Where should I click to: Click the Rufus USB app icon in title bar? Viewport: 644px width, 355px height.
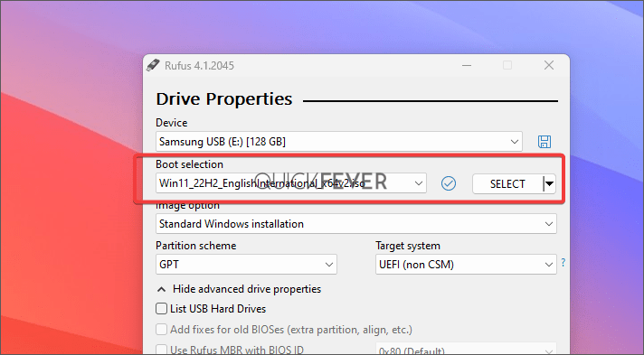click(153, 65)
